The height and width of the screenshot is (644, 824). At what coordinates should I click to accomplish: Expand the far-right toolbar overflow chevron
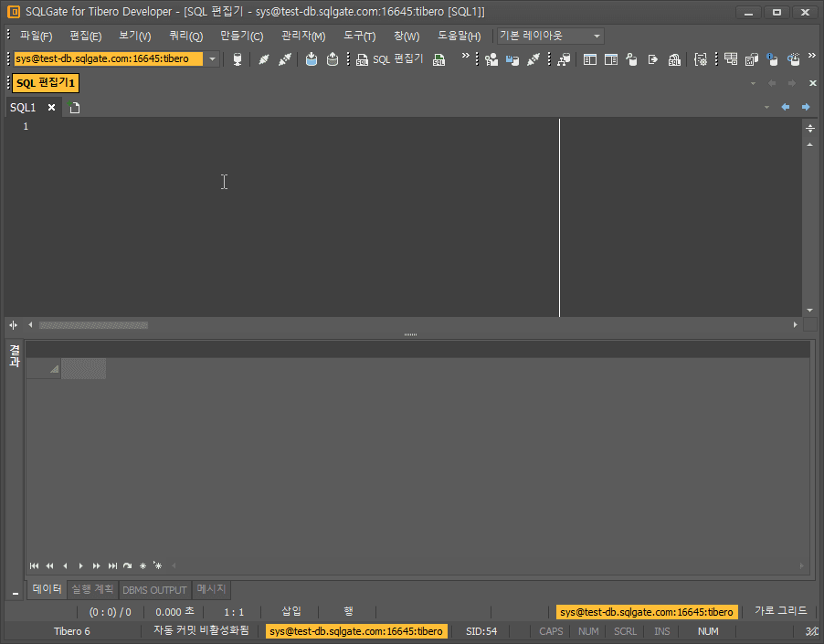[812, 55]
